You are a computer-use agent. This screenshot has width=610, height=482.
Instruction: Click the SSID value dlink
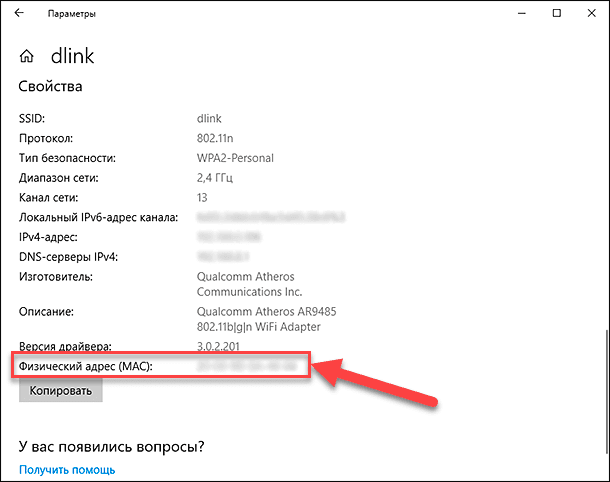(x=210, y=119)
